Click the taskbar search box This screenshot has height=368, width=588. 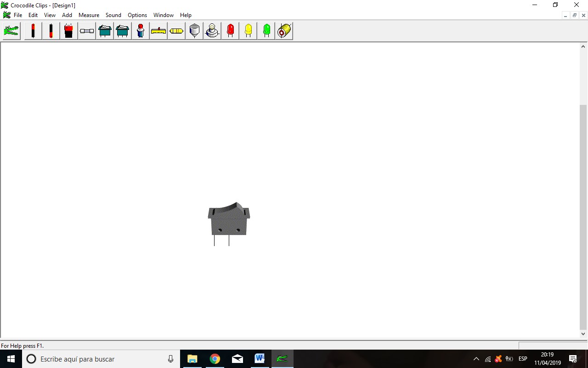pos(101,359)
